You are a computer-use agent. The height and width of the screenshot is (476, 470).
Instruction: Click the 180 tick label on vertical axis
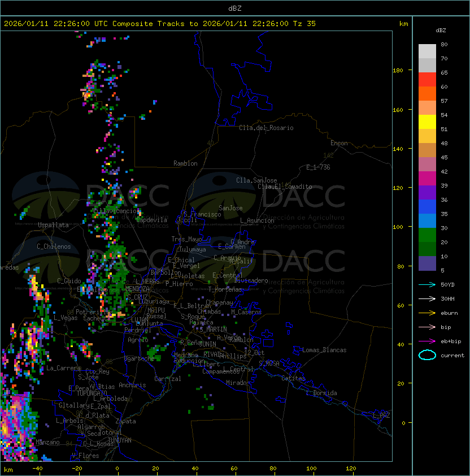(x=398, y=71)
